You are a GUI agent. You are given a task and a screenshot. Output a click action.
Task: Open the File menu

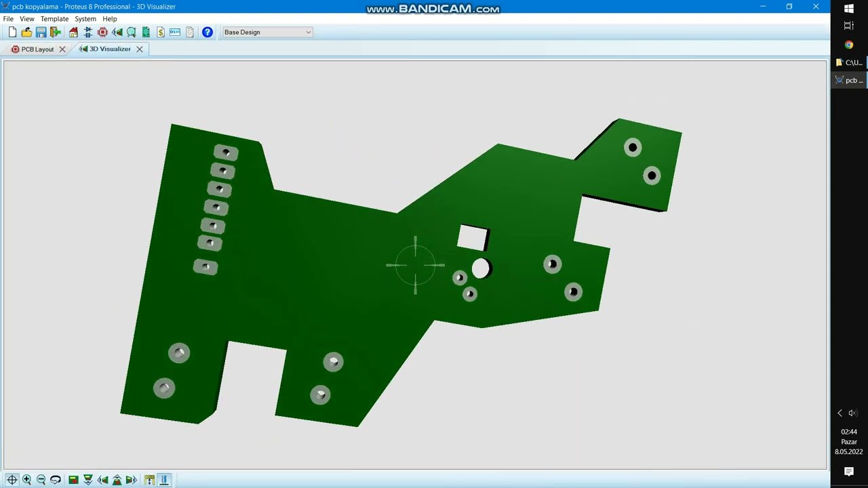pyautogui.click(x=8, y=19)
